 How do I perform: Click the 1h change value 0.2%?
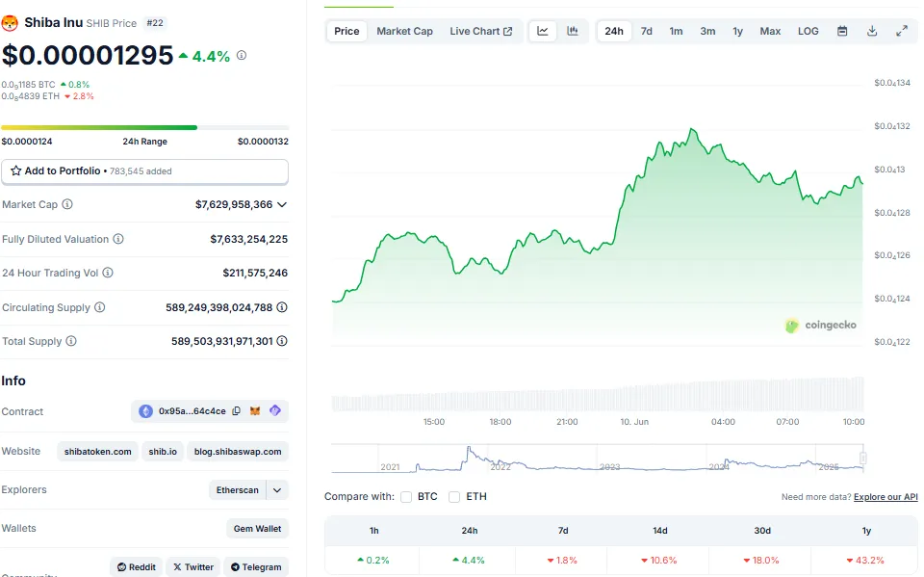click(373, 561)
